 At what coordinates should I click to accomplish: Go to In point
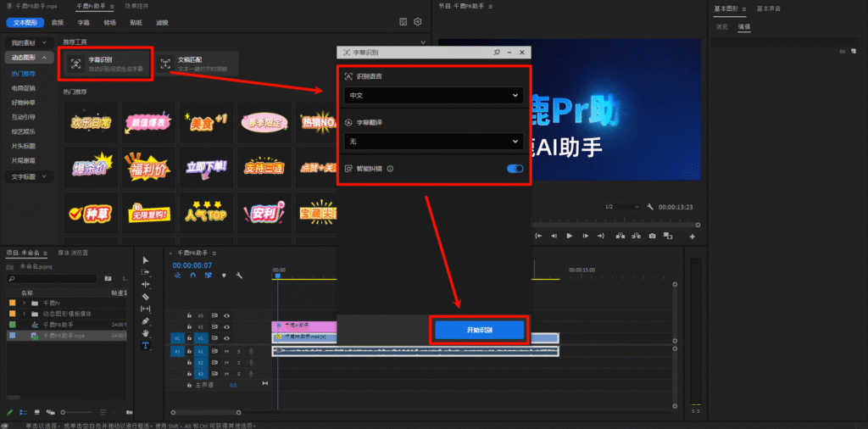point(538,236)
